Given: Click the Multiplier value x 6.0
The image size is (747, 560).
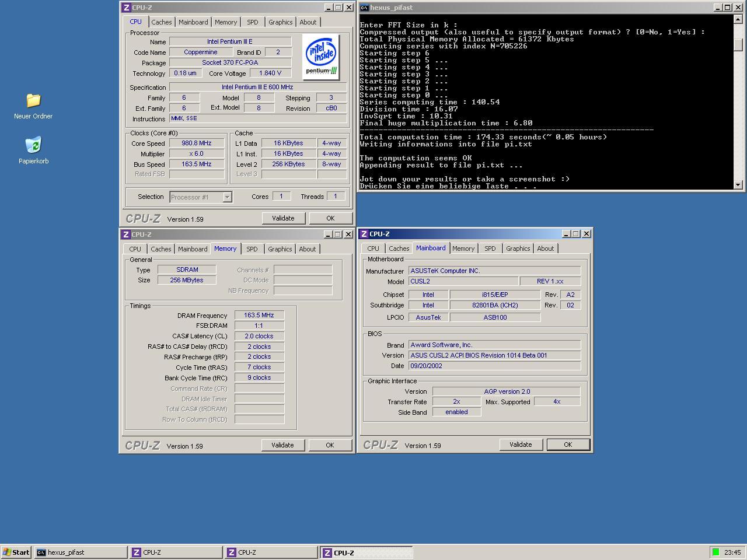Looking at the screenshot, I should tap(197, 153).
